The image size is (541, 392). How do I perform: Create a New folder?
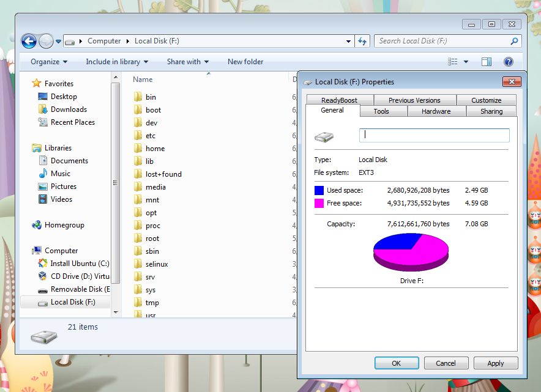tap(245, 62)
